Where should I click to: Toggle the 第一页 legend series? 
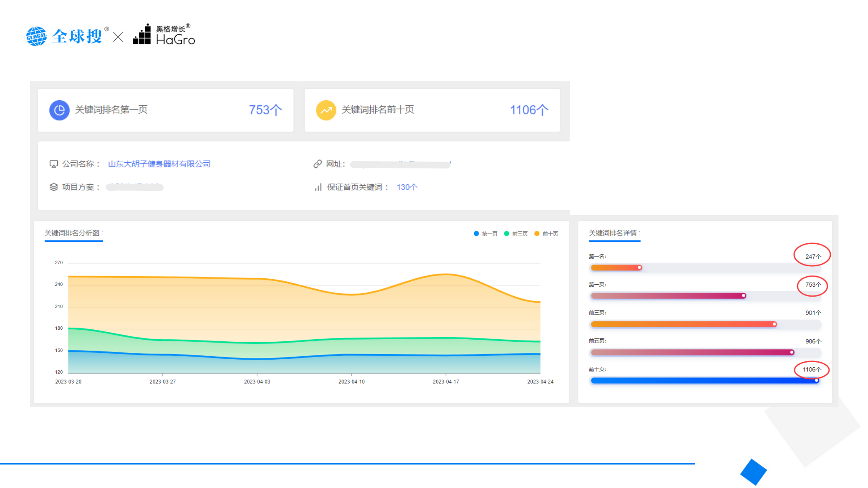pyautogui.click(x=485, y=233)
